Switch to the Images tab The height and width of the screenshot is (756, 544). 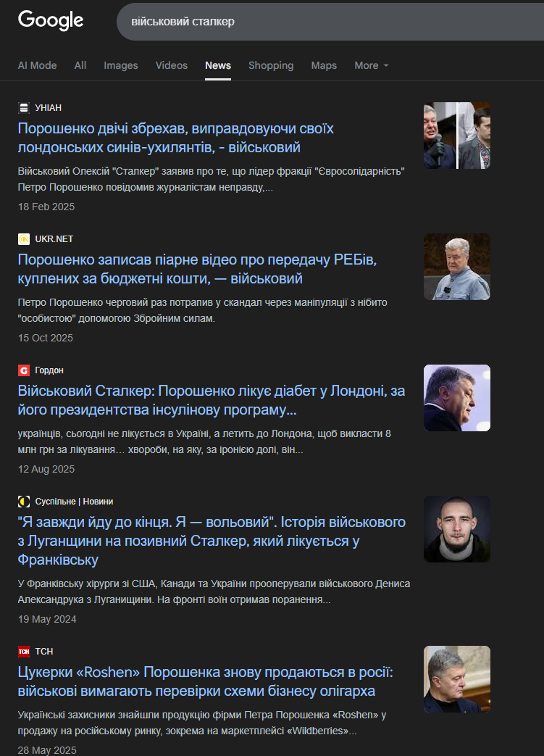coord(120,65)
